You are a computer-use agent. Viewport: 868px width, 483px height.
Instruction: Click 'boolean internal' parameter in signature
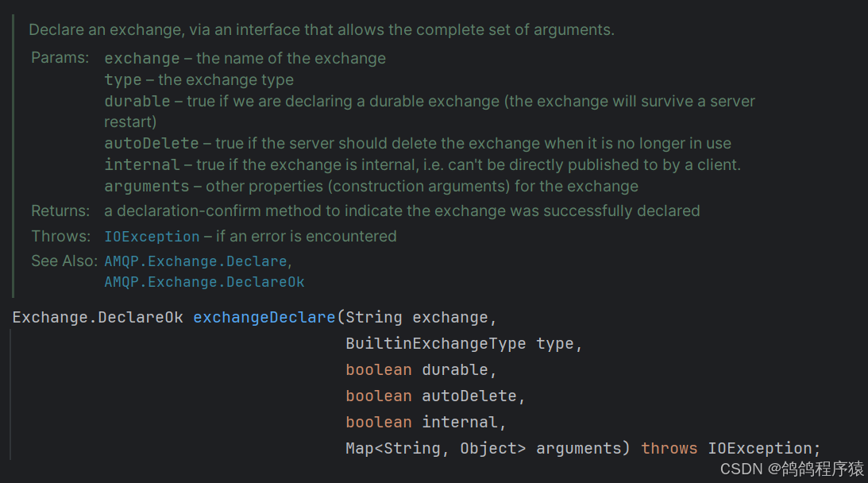click(x=422, y=422)
